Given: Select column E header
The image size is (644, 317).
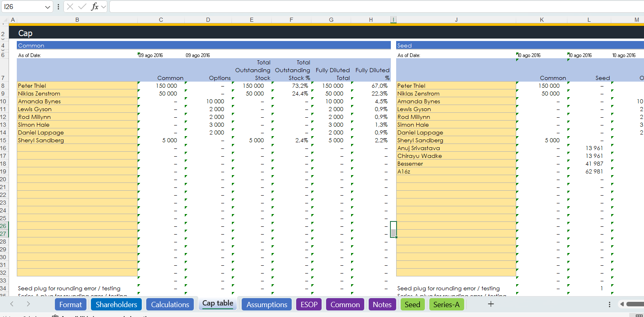Looking at the screenshot, I should (x=252, y=20).
